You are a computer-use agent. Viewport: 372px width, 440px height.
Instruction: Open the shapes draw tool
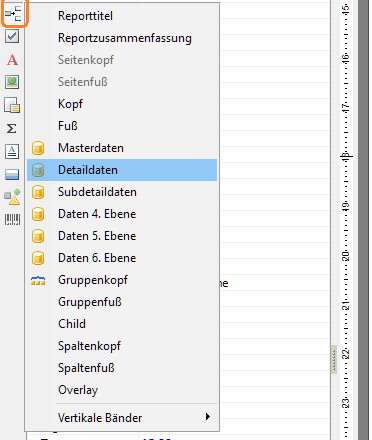coord(12,197)
